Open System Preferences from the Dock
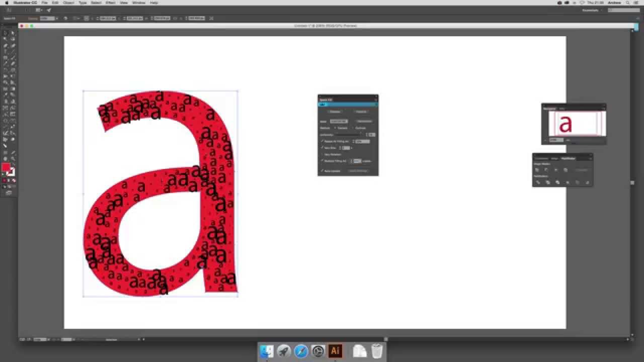 click(318, 351)
